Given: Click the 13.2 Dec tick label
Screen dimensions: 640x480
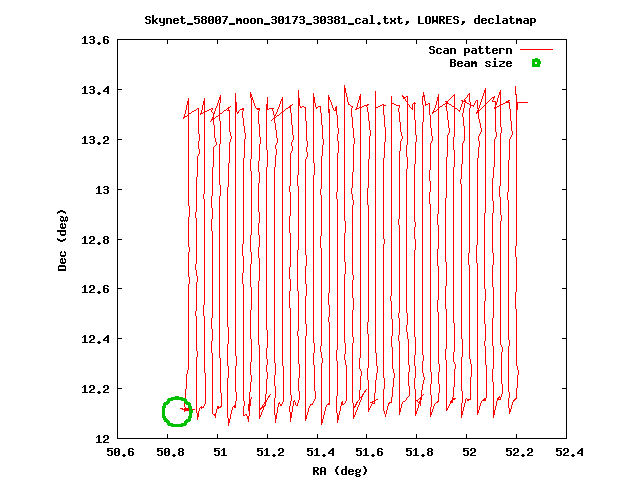Looking at the screenshot, I should 96,140.
